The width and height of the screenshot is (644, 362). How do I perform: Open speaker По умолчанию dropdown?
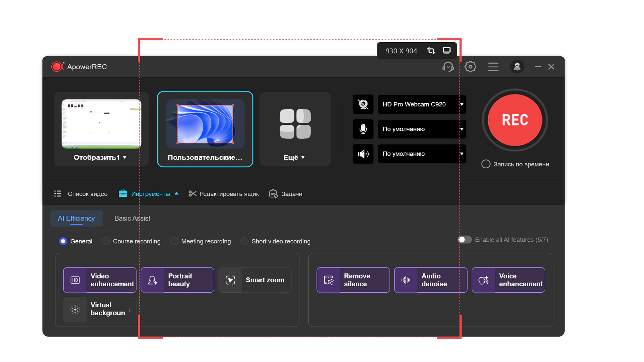pos(422,154)
